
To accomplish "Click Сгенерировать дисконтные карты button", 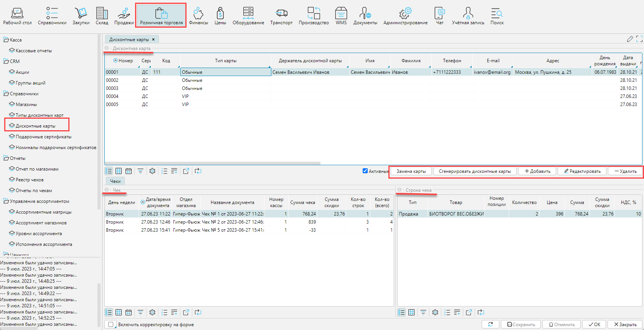I will coord(474,171).
